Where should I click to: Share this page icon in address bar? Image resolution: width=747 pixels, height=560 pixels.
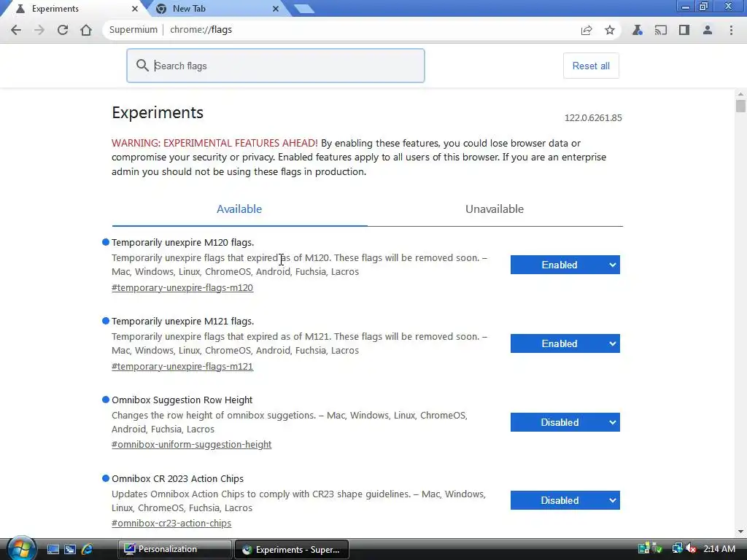click(587, 30)
